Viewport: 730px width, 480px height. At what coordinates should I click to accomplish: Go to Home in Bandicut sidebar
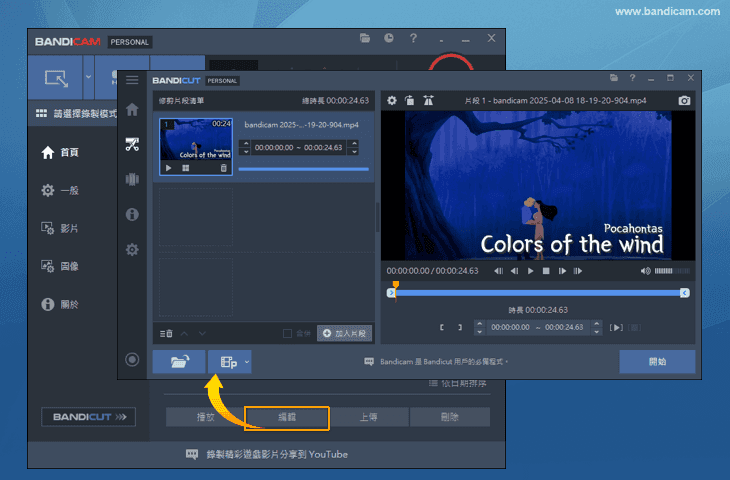tap(132, 109)
